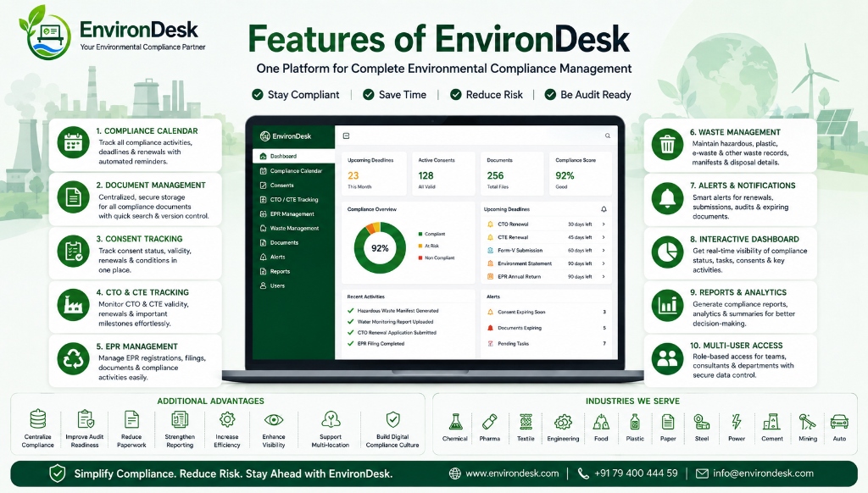This screenshot has width=868, height=493.
Task: Expand the CTE Renewal deadline chevron
Action: click(604, 237)
